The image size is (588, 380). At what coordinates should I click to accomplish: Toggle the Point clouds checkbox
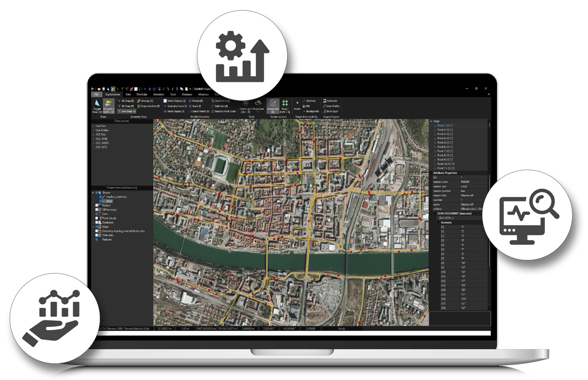point(97,218)
